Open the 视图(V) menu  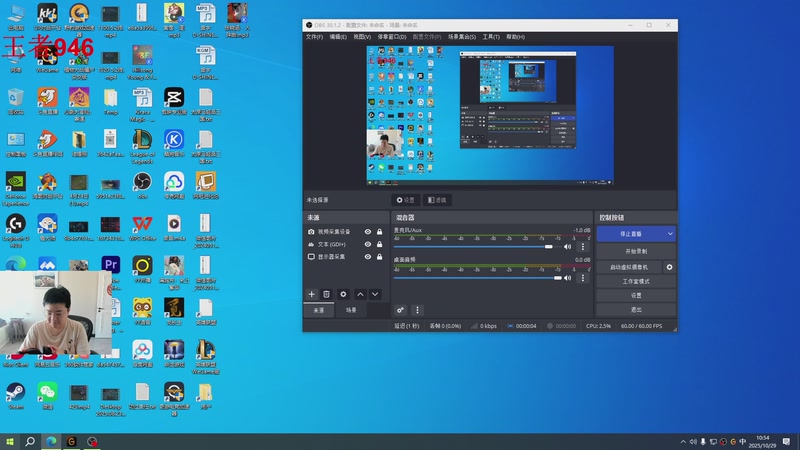[x=362, y=37]
